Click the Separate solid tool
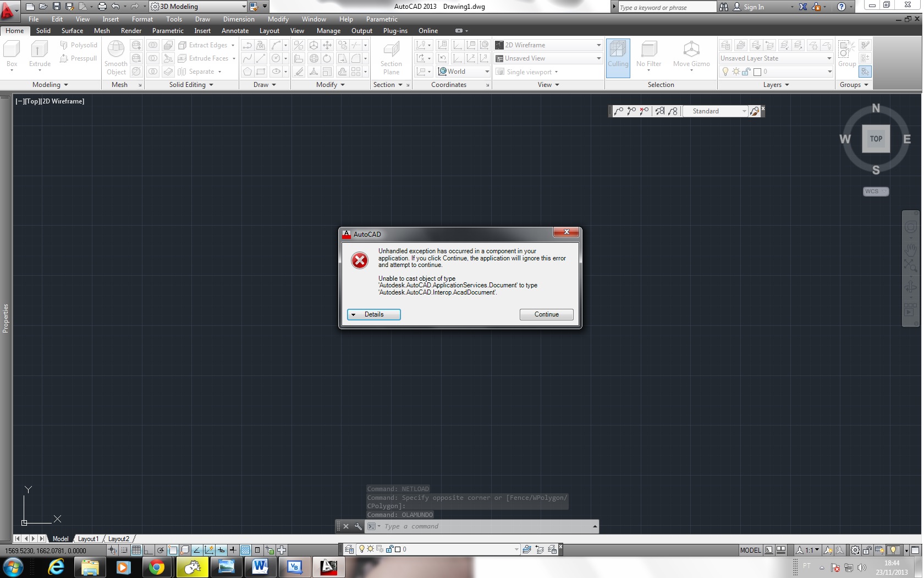Viewport: 924px width, 578px height. [x=200, y=72]
